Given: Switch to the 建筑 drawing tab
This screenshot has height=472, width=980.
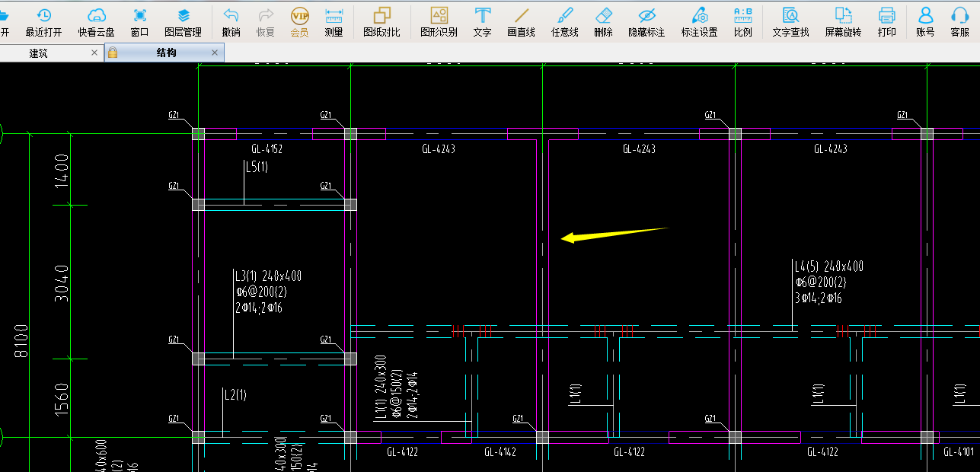Looking at the screenshot, I should click(39, 53).
